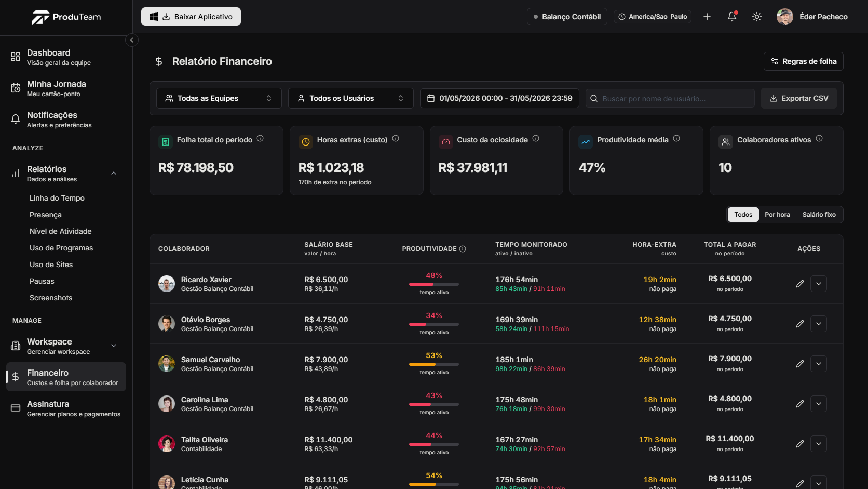This screenshot has width=868, height=489.
Task: Expand Otávio Borges' row details chevron
Action: (x=819, y=324)
